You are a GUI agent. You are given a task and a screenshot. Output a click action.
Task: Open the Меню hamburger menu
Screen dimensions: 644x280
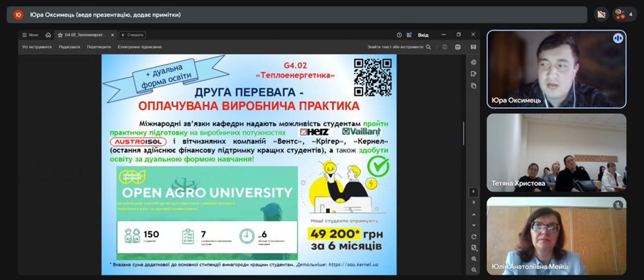tap(30, 35)
